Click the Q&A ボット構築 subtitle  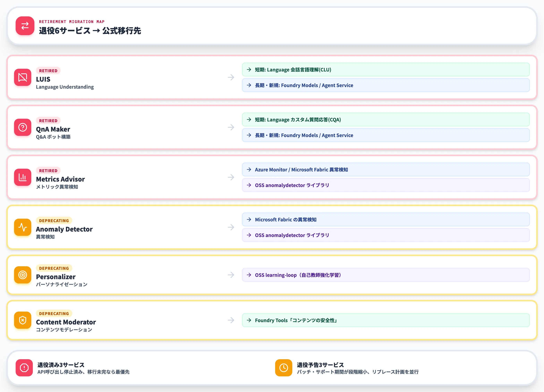click(x=53, y=137)
